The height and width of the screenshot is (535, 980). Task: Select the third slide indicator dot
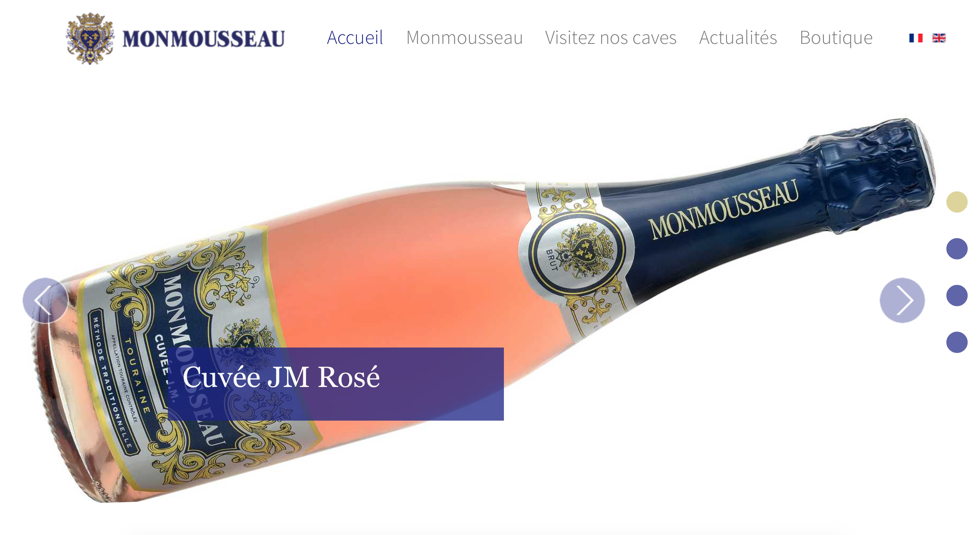pyautogui.click(x=956, y=295)
